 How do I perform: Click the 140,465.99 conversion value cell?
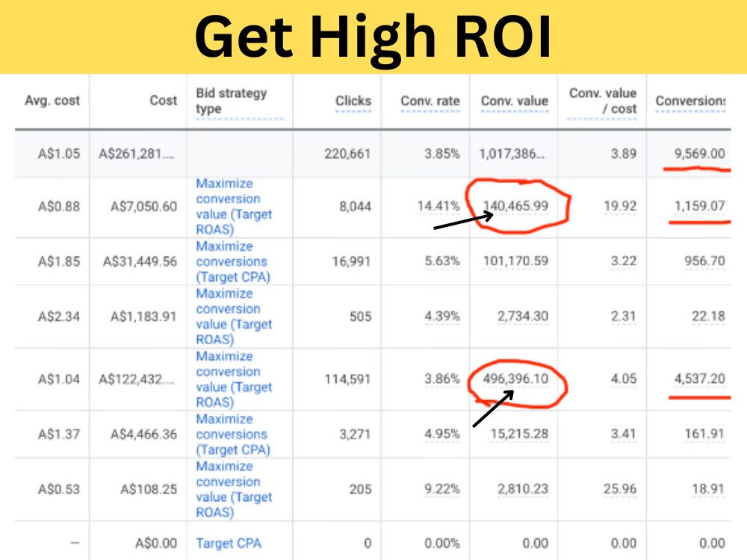pyautogui.click(x=516, y=206)
